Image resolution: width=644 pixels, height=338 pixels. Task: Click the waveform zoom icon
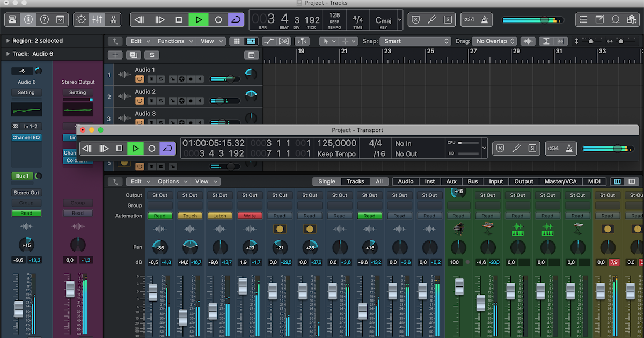click(x=529, y=41)
